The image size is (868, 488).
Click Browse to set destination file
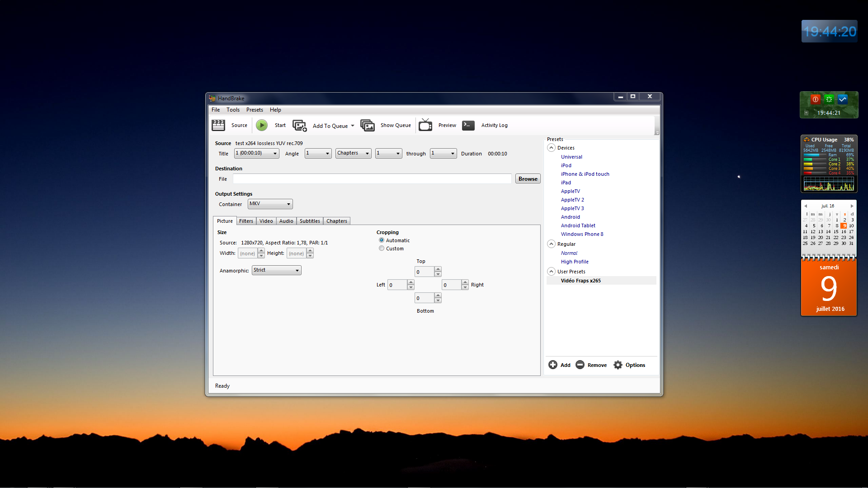527,179
